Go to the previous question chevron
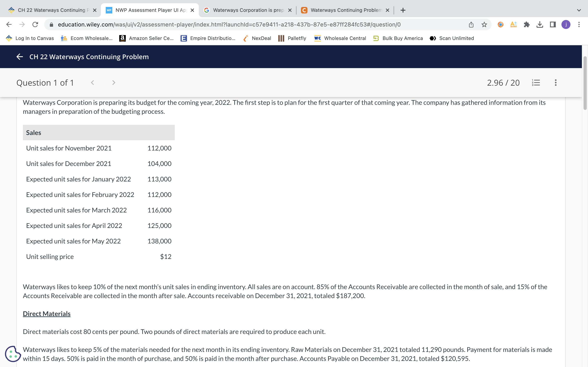The image size is (588, 367). (92, 83)
